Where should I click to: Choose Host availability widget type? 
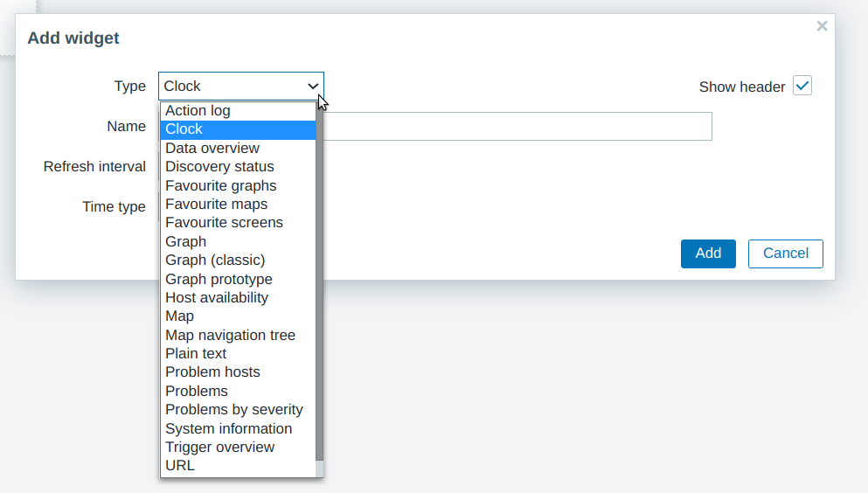(x=217, y=297)
